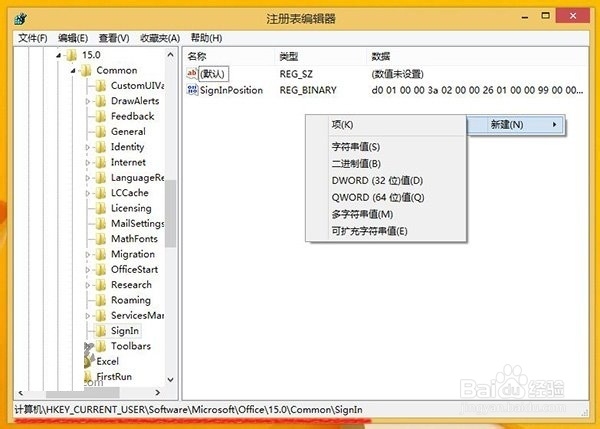Image resolution: width=600 pixels, height=429 pixels.
Task: Select the Feedback key label
Action: coord(132,116)
